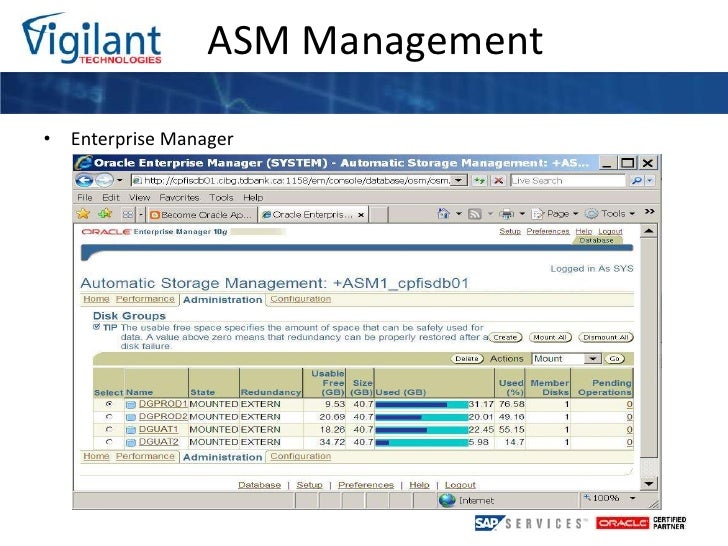
Task: Click the Quick Tabs grid icon
Action: coord(128,214)
